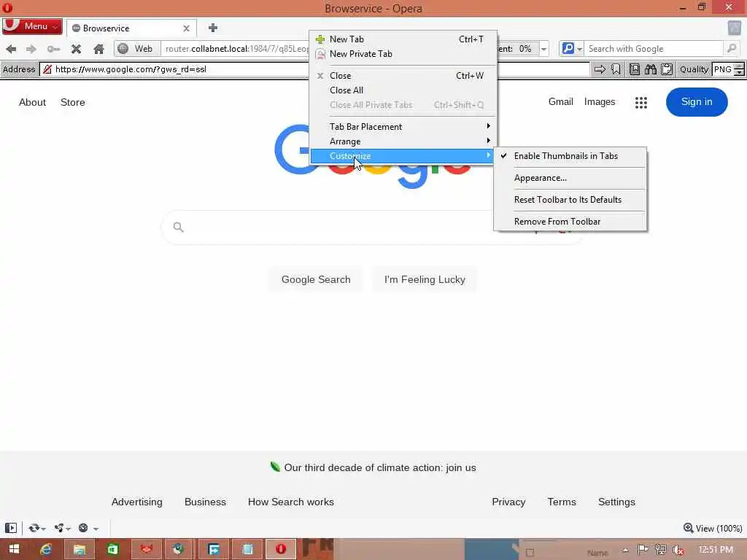747x560 pixels.
Task: Open the Opera Menu button
Action: (x=32, y=27)
